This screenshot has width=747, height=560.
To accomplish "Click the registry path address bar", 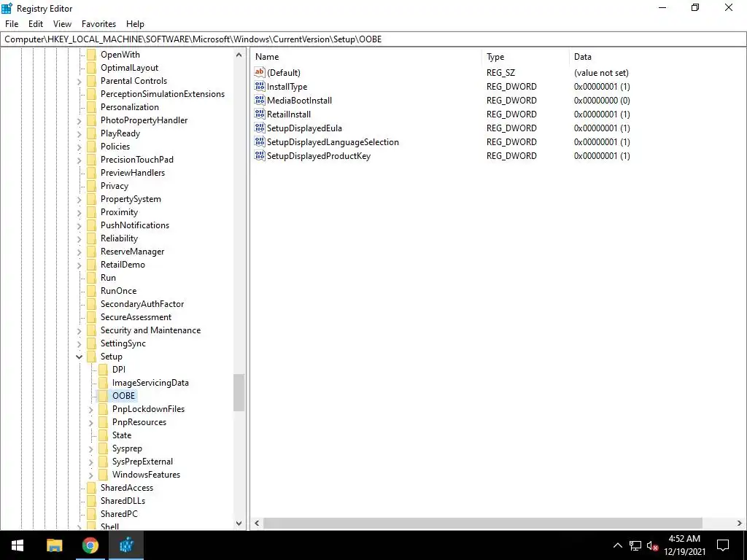I will pos(373,39).
